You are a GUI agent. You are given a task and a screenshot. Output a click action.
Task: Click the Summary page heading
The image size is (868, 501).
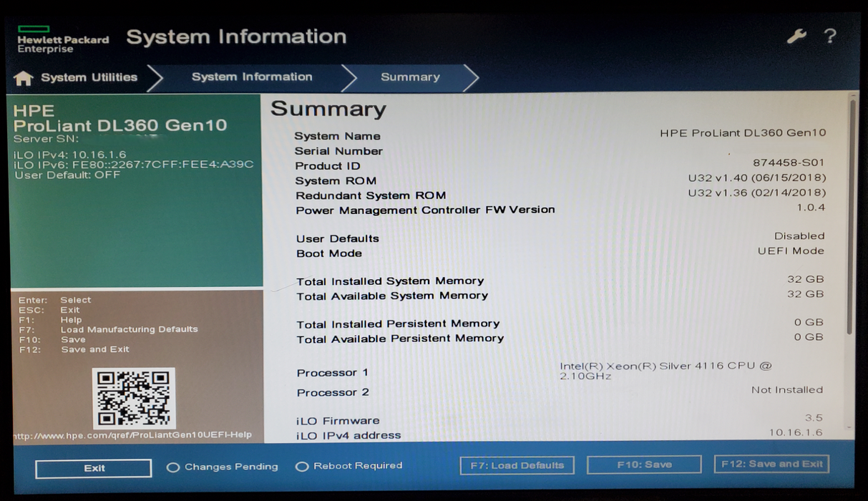coord(328,110)
